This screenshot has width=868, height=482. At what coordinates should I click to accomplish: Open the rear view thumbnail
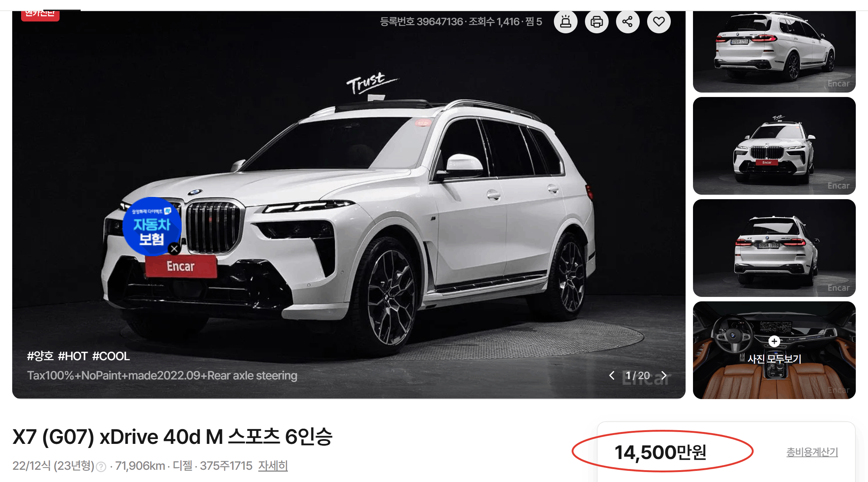[x=774, y=248]
